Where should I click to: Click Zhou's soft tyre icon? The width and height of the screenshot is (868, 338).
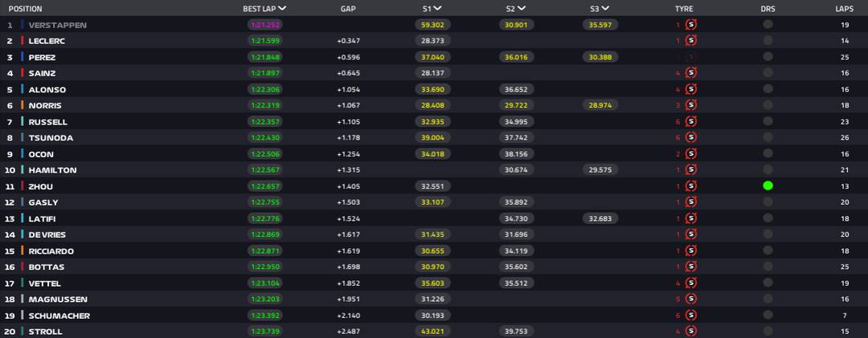pos(691,186)
